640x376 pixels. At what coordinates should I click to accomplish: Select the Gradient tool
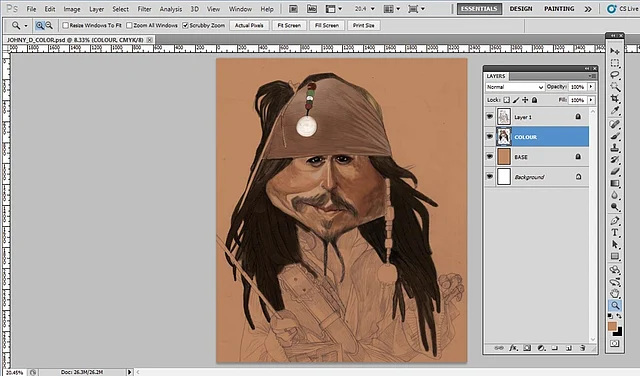pos(615,183)
